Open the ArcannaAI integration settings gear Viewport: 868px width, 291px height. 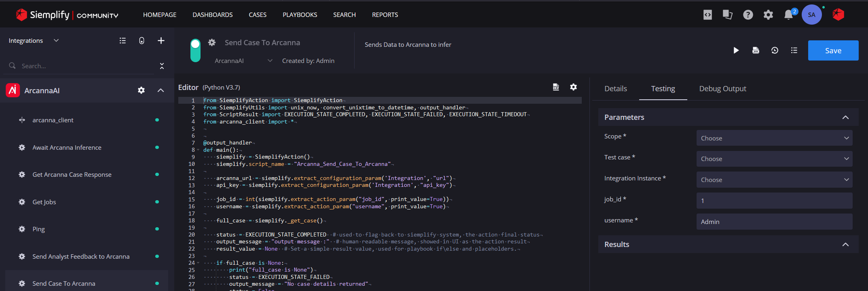[x=141, y=90]
